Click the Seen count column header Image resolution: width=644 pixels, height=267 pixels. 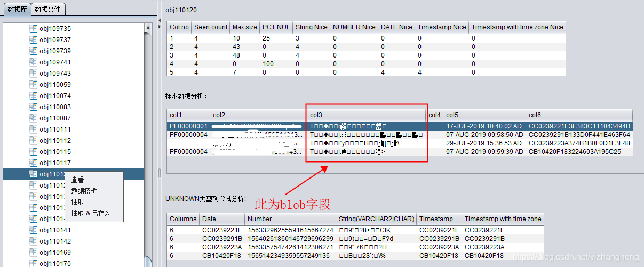[211, 27]
